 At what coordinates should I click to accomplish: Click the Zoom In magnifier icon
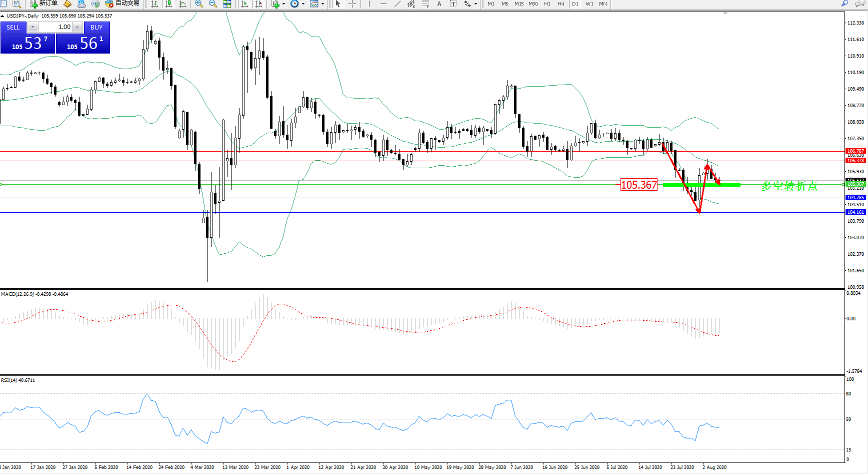click(199, 4)
